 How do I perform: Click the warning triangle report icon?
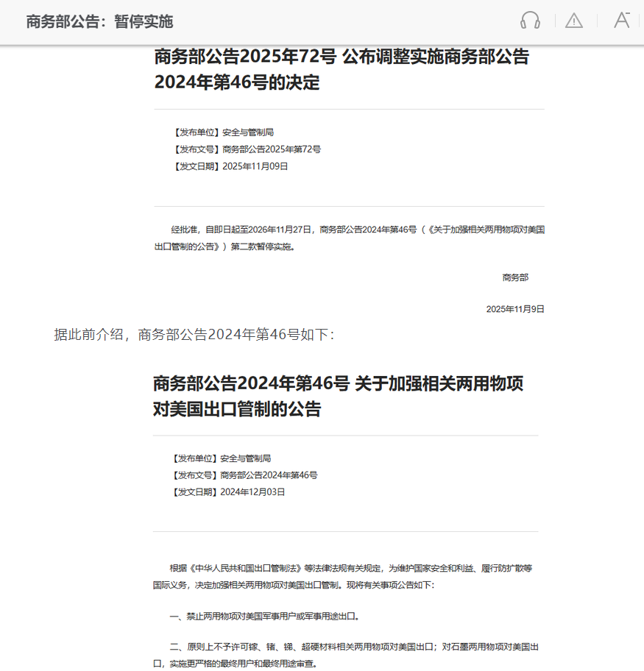(574, 21)
